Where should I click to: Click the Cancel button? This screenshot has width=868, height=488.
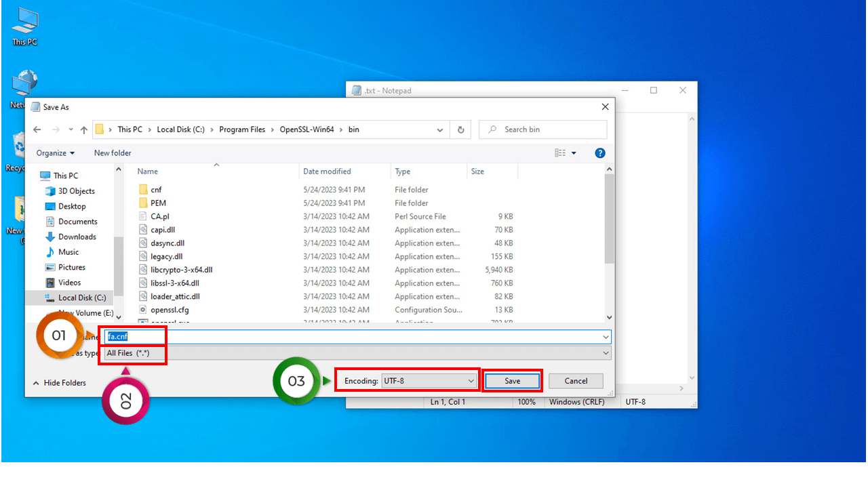click(x=576, y=381)
